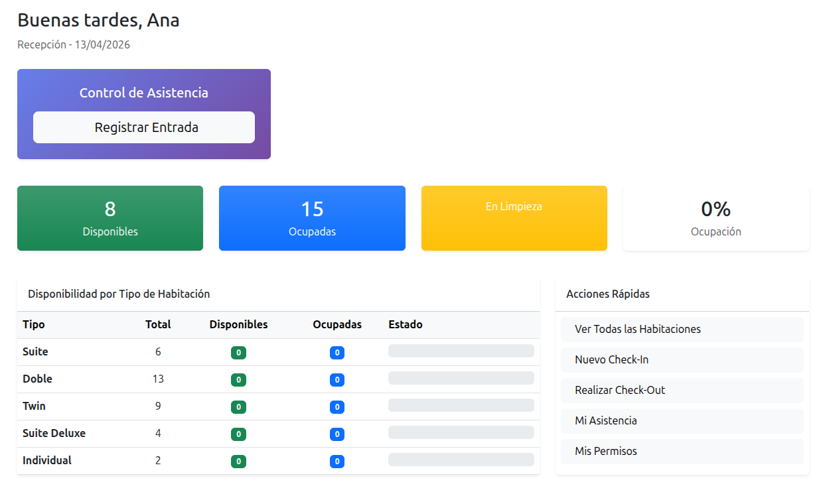The image size is (825, 504).
Task: Click the Registrar Entrada button
Action: tap(144, 127)
